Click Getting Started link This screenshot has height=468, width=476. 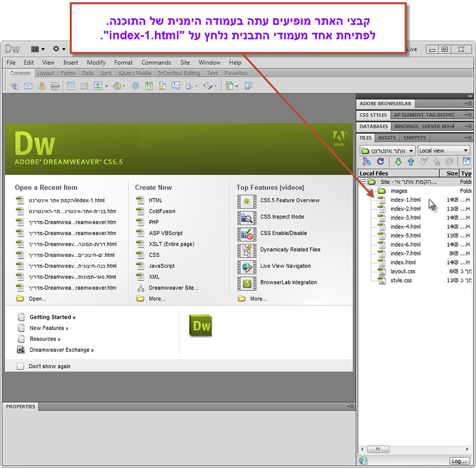52,317
